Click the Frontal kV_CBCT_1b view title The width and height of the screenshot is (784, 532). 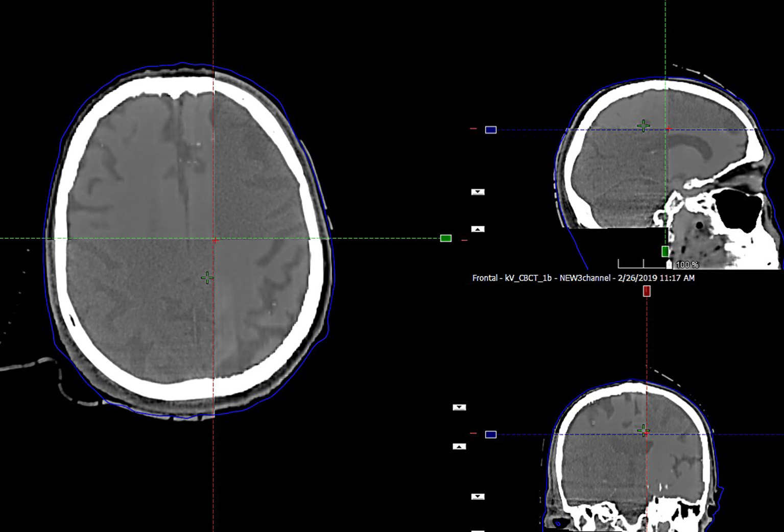click(x=583, y=278)
